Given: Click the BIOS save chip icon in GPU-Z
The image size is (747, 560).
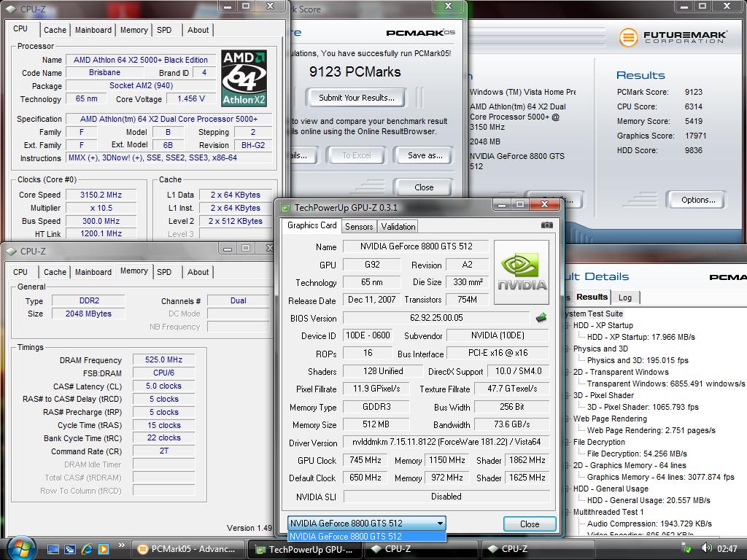Looking at the screenshot, I should [x=541, y=318].
